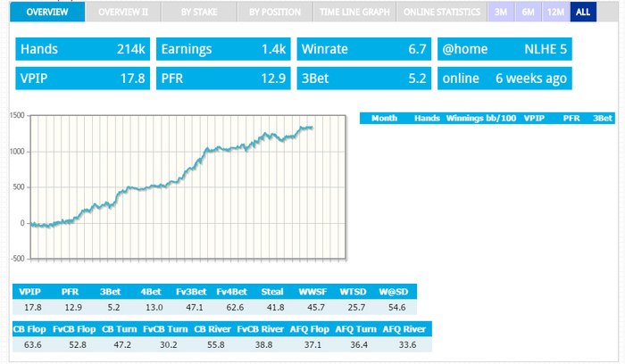
Task: Click the Fv3Bet header
Action: point(191,292)
